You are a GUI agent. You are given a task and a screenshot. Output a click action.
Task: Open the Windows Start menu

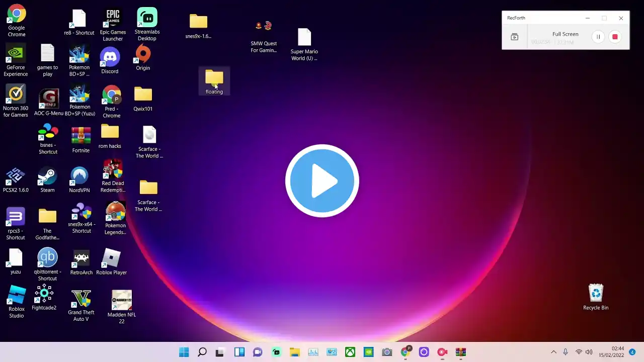pos(184,352)
